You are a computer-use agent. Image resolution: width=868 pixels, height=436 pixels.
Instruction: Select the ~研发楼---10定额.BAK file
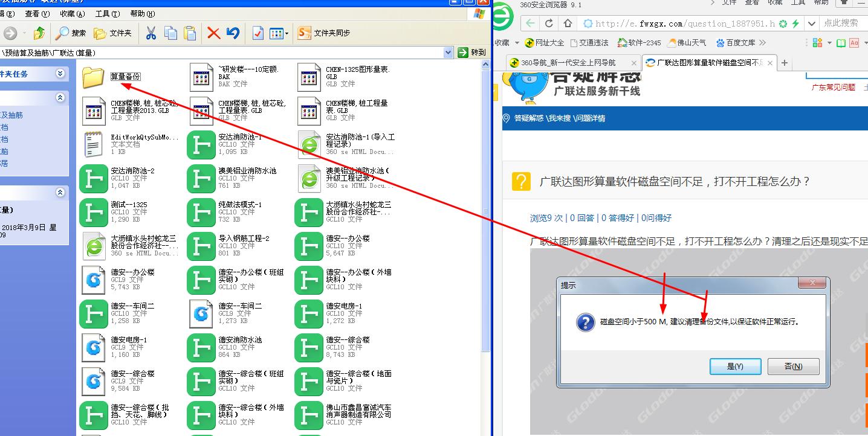click(236, 77)
